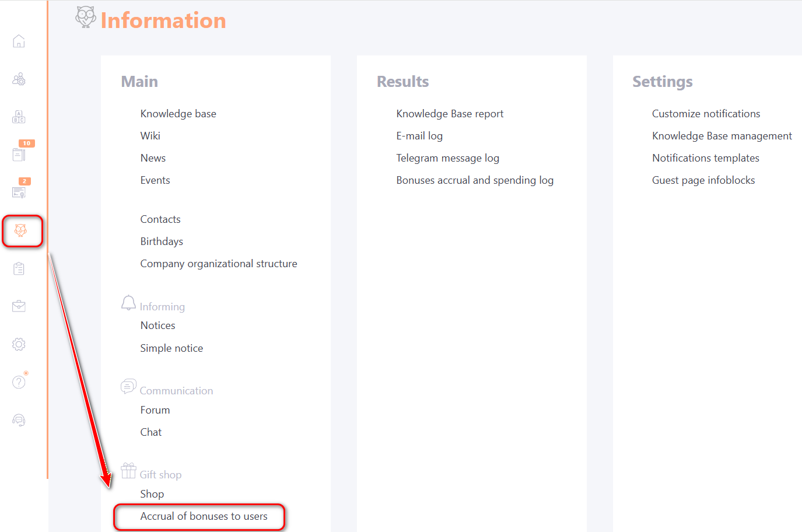Viewport: 802px width, 532px height.
Task: Open the headset support chat icon
Action: pos(19,420)
